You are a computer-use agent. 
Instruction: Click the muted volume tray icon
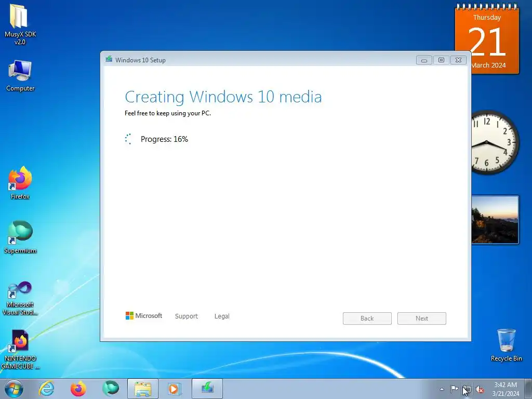[480, 389]
